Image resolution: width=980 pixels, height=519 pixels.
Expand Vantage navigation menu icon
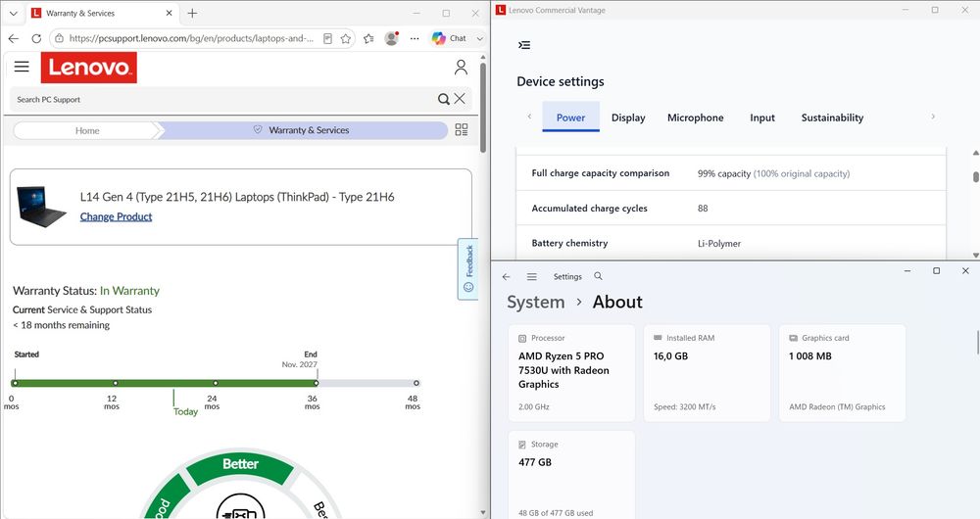pos(524,45)
